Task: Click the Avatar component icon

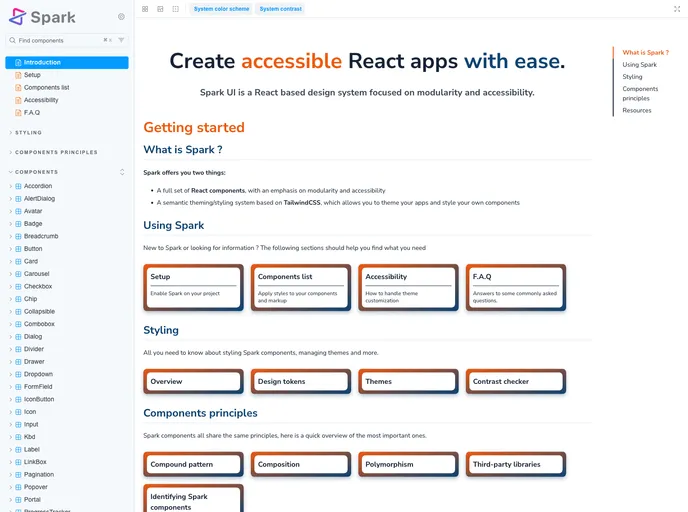Action: coord(18,211)
